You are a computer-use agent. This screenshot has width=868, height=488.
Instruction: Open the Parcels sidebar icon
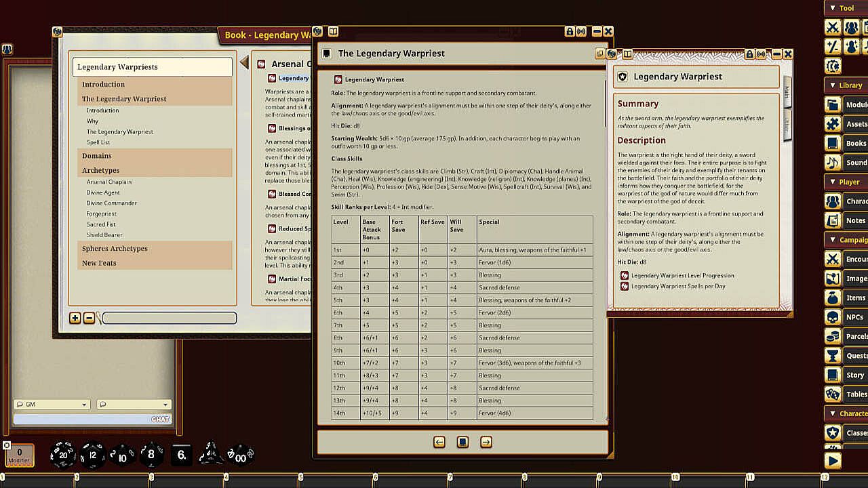(833, 336)
